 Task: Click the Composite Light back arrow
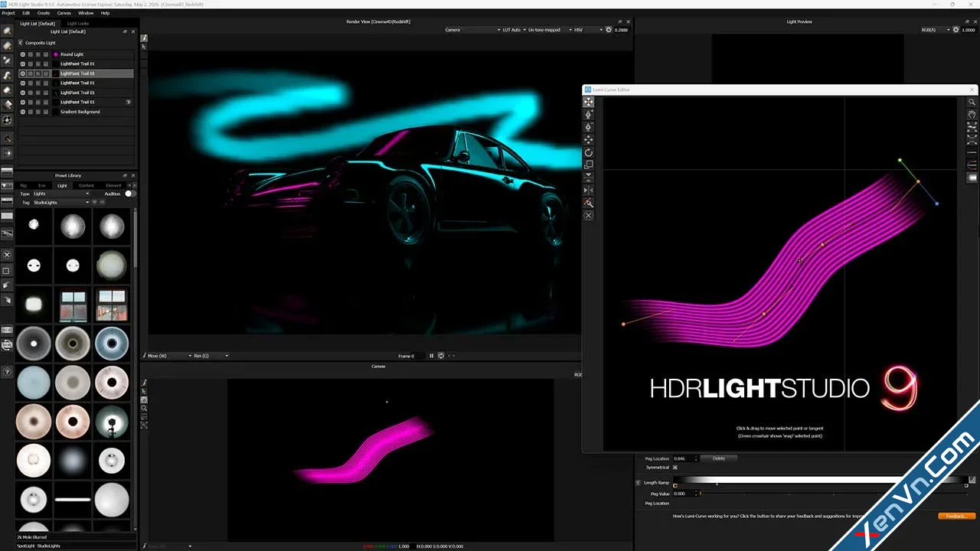click(x=21, y=43)
